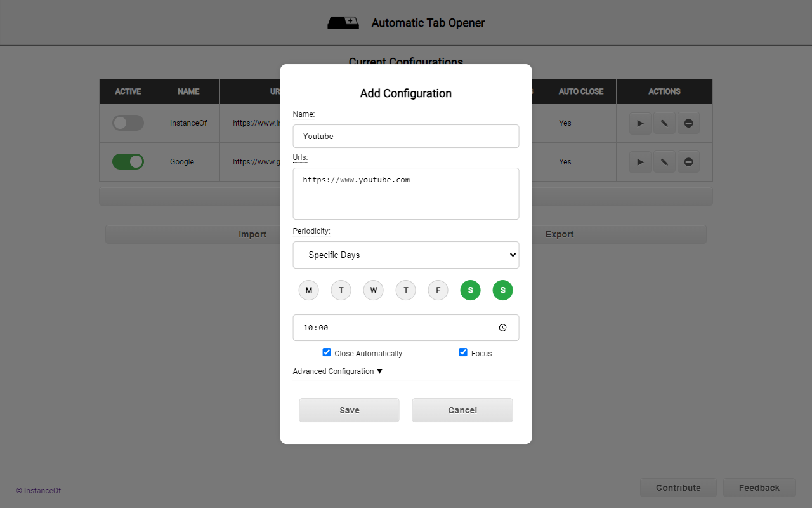Toggle Tuesday day button
This screenshot has height=508, width=812.
[341, 290]
